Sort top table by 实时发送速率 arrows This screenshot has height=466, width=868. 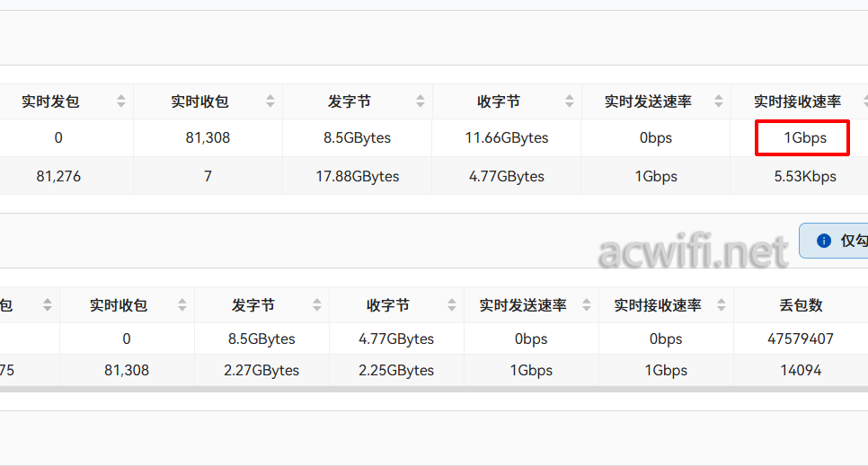(x=719, y=101)
